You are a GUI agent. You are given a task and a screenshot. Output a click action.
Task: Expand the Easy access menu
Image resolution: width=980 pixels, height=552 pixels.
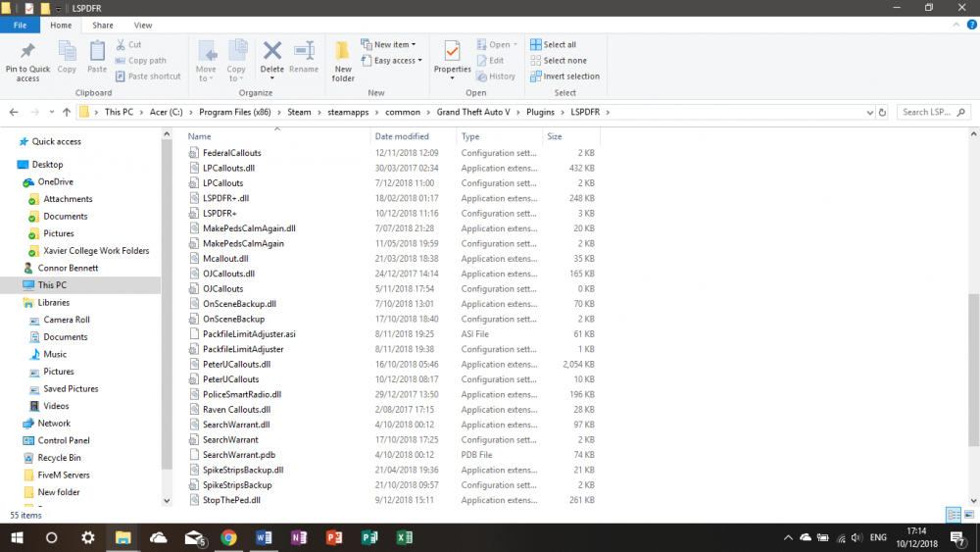coord(391,61)
